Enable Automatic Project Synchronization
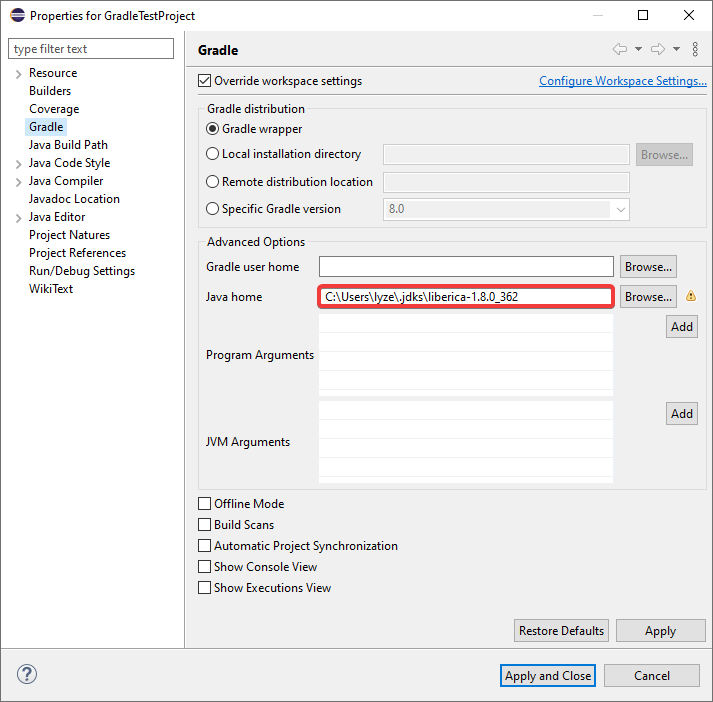Viewport: 713px width, 702px height. click(x=205, y=545)
